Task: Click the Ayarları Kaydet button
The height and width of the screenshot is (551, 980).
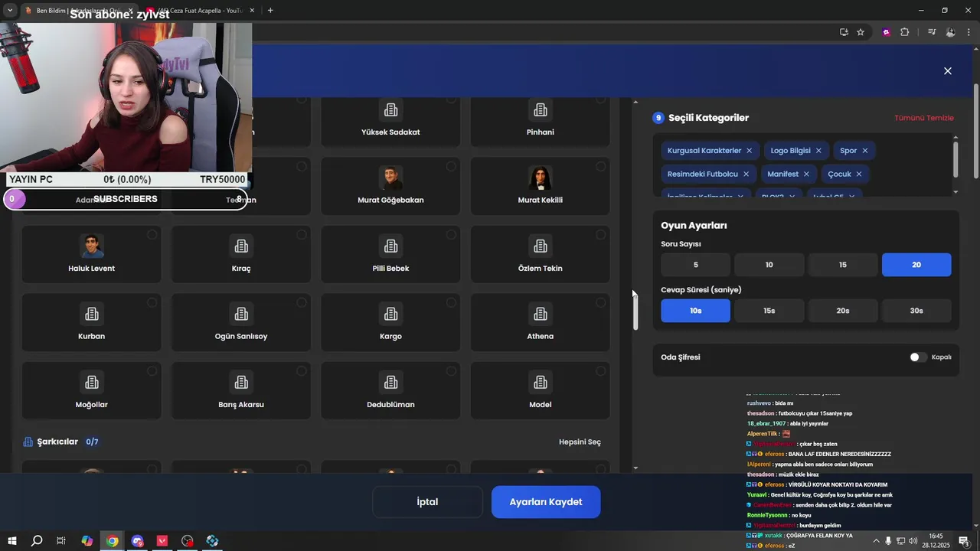Action: [x=546, y=502]
